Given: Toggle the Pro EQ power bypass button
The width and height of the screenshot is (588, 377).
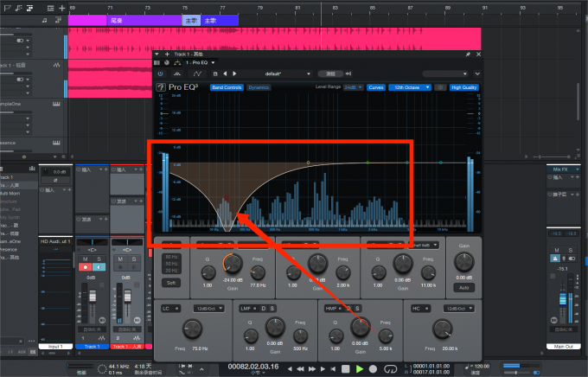Looking at the screenshot, I should tap(161, 73).
